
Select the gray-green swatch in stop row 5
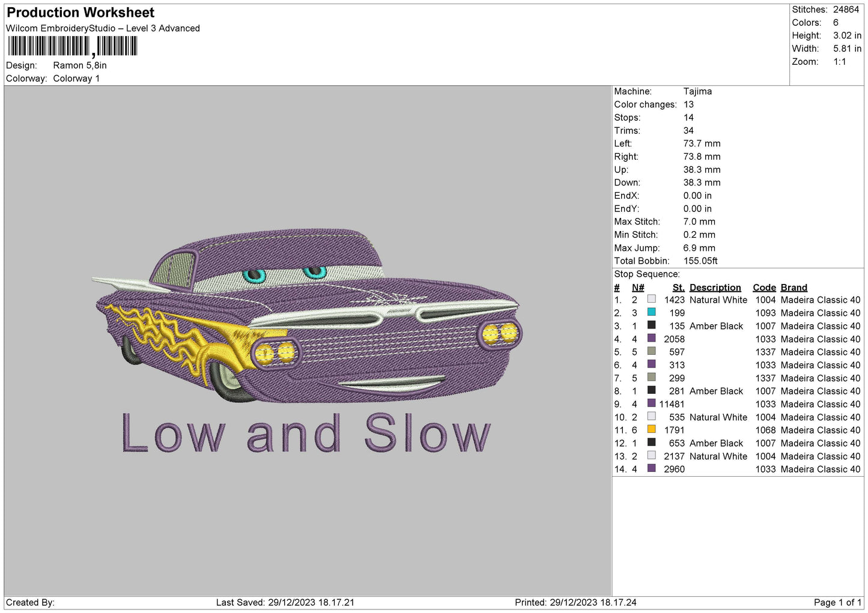click(651, 351)
